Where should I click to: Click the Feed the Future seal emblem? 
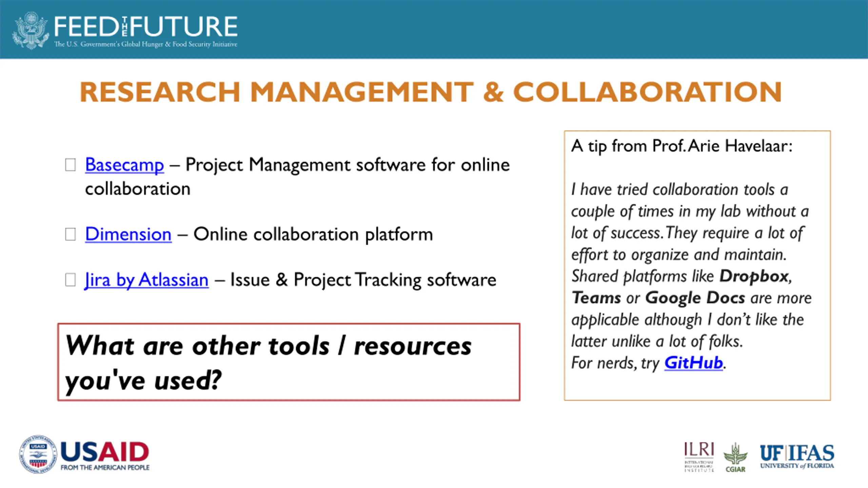(x=30, y=30)
